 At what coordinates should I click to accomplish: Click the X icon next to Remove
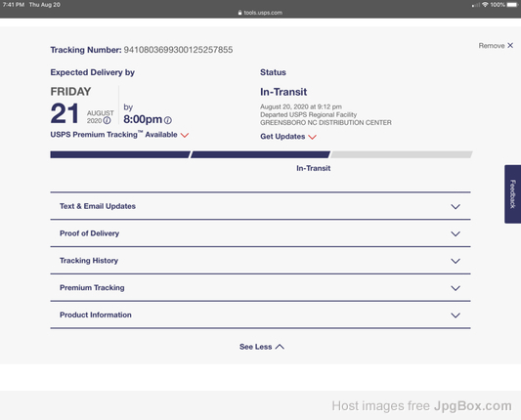(x=510, y=45)
